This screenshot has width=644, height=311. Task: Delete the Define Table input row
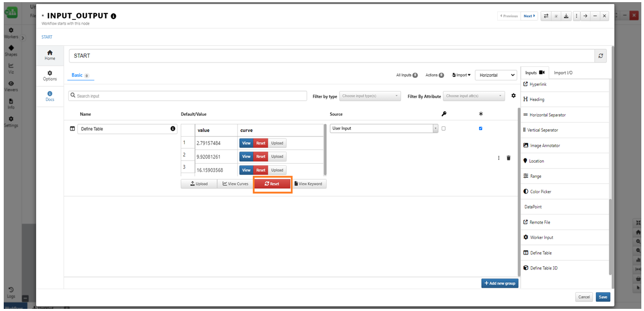click(x=508, y=158)
